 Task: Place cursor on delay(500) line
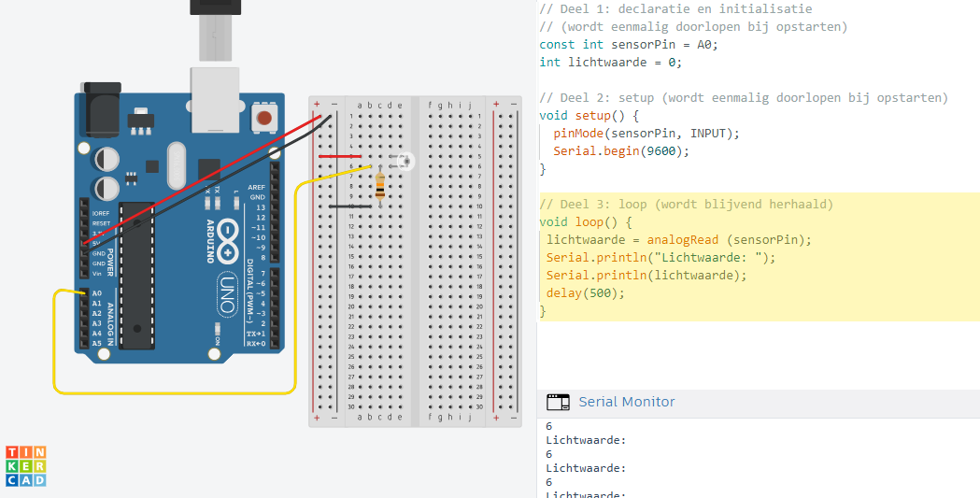tap(585, 293)
